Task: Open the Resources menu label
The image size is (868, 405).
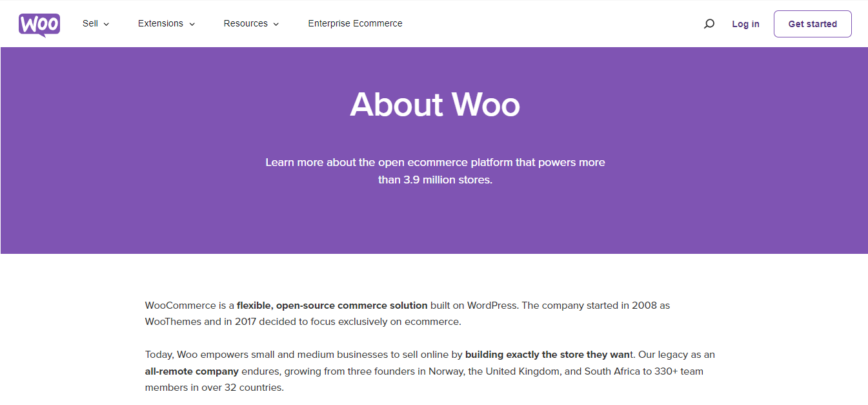Action: 245,23
